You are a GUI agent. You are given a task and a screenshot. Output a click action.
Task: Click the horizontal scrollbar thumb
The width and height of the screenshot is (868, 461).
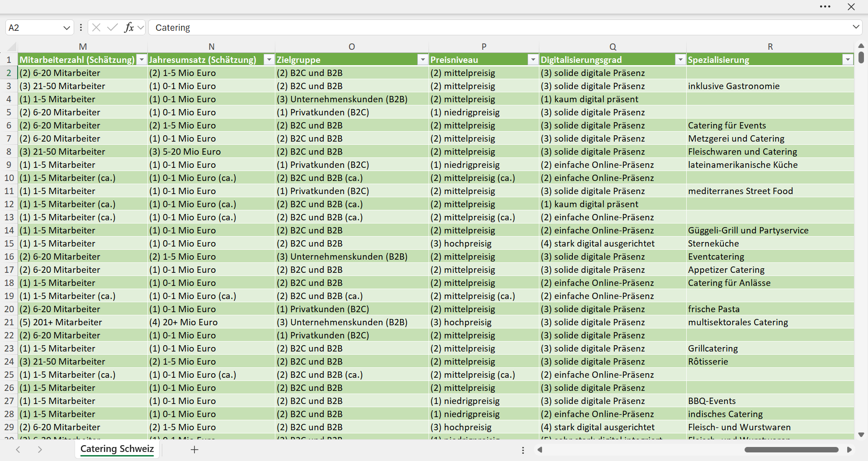[x=791, y=450]
